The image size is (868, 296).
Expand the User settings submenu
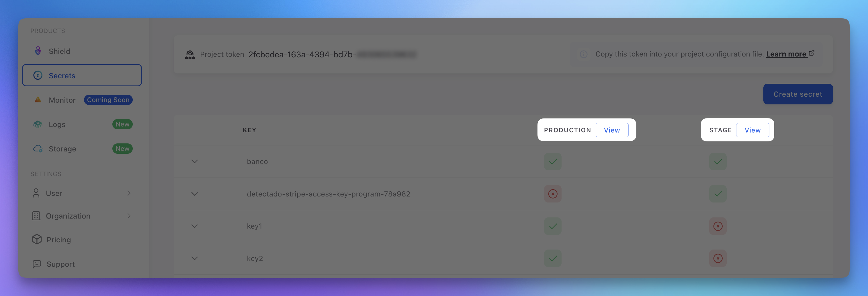click(81, 193)
